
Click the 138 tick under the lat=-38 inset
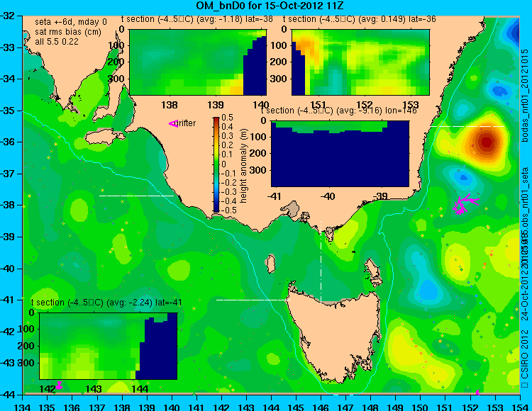click(x=170, y=105)
